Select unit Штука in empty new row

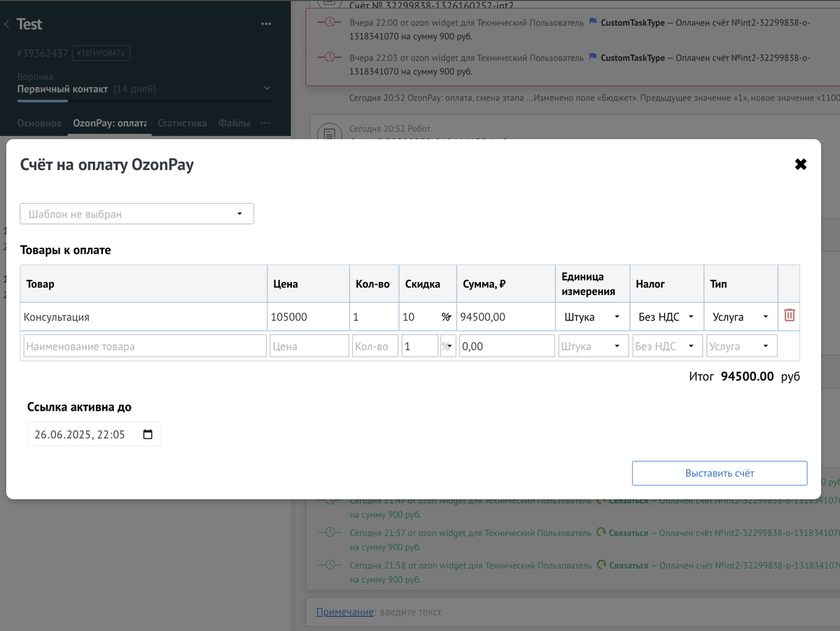point(592,346)
